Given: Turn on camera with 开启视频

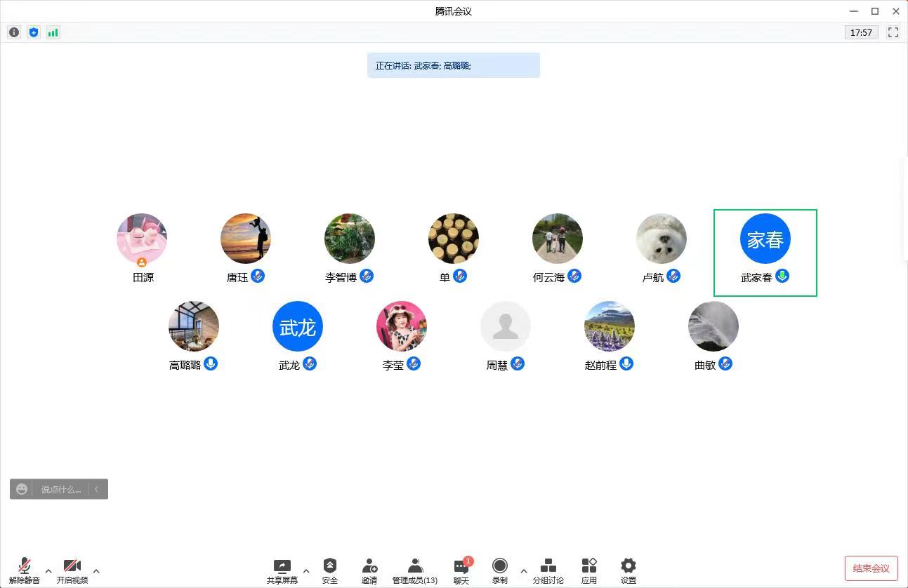Looking at the screenshot, I should pyautogui.click(x=72, y=570).
